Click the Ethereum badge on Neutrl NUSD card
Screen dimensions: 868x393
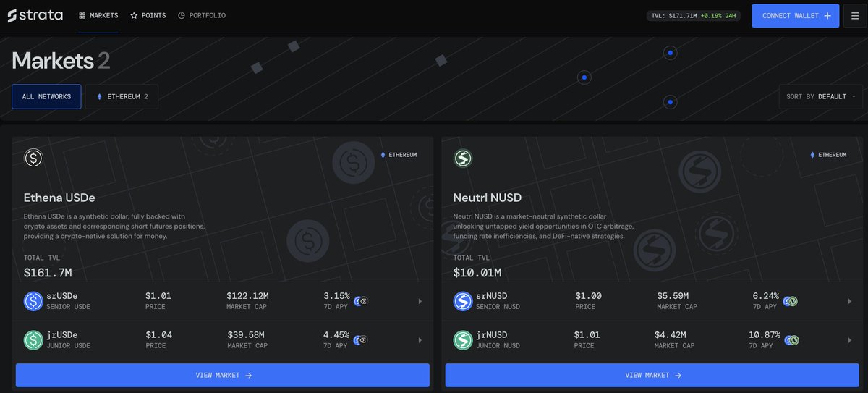tap(828, 155)
